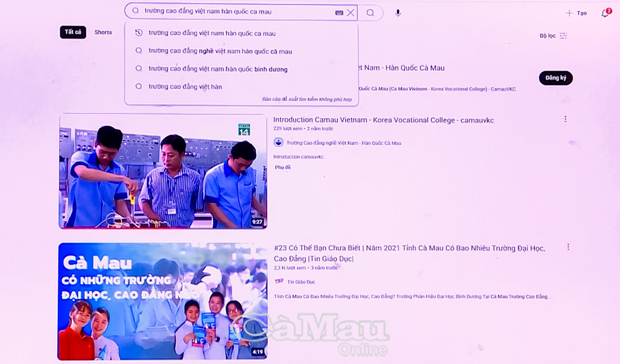Click the '2,3 N lượt xem • 3 năm trước' line
The width and height of the screenshot is (620, 364).
click(306, 268)
